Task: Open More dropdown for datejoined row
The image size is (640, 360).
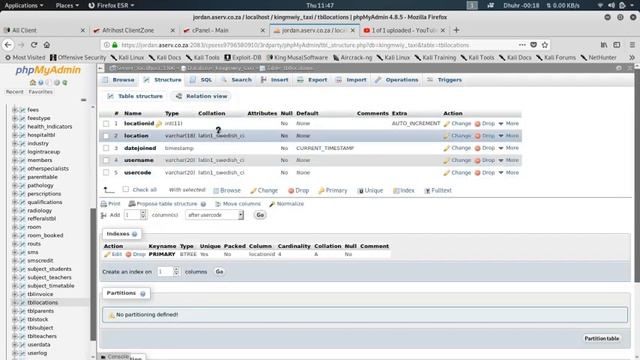Action: [509, 148]
